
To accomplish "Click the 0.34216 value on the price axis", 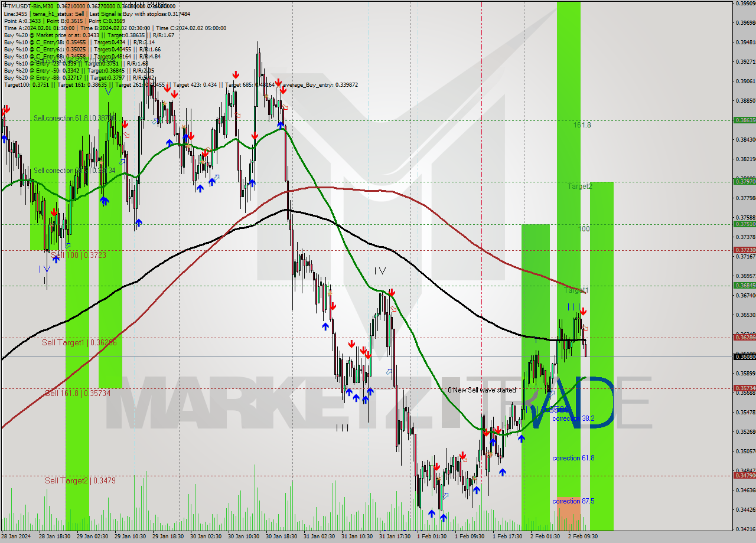I will coord(745,529).
